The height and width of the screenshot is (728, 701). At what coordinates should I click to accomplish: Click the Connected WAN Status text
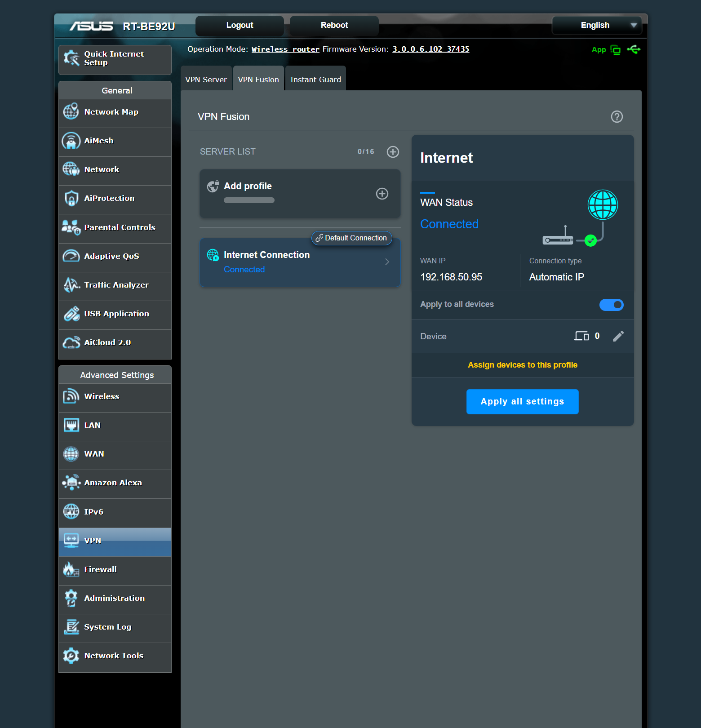coord(449,224)
